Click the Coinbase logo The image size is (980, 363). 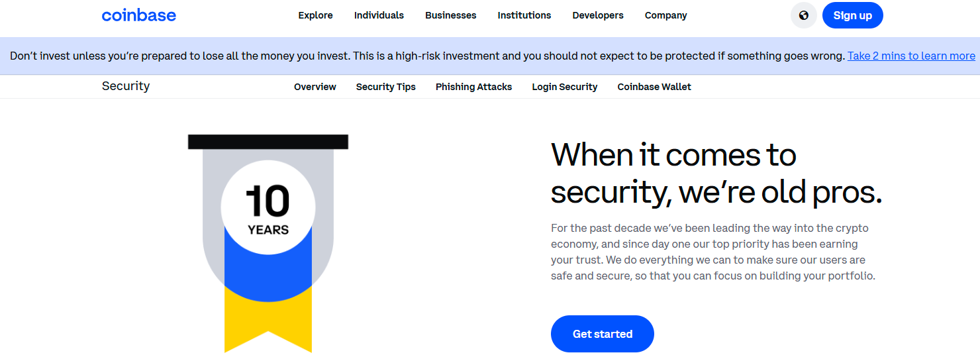(139, 15)
